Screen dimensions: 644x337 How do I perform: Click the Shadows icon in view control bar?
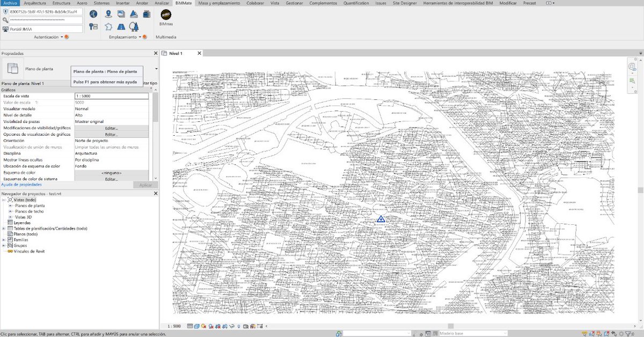pos(211,326)
